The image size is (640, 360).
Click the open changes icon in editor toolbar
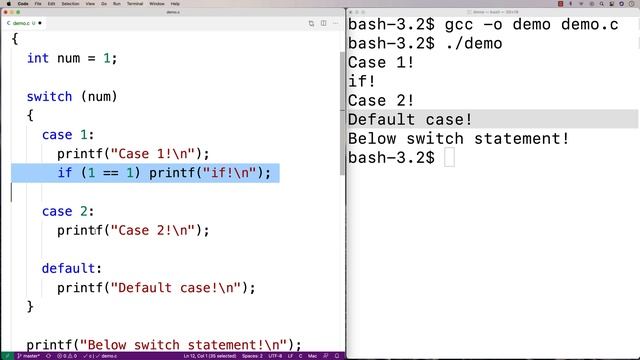pyautogui.click(x=311, y=24)
